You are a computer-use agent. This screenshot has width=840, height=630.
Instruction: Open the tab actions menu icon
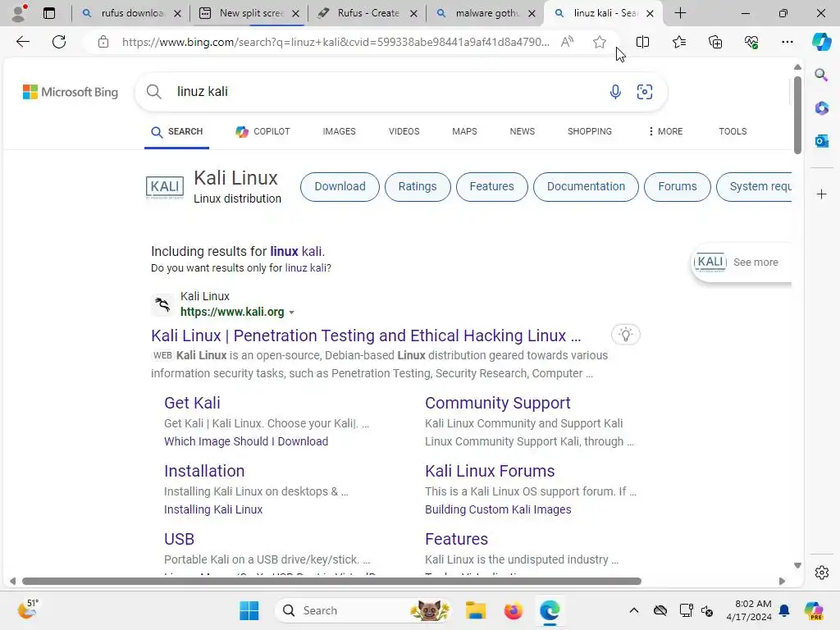point(48,13)
